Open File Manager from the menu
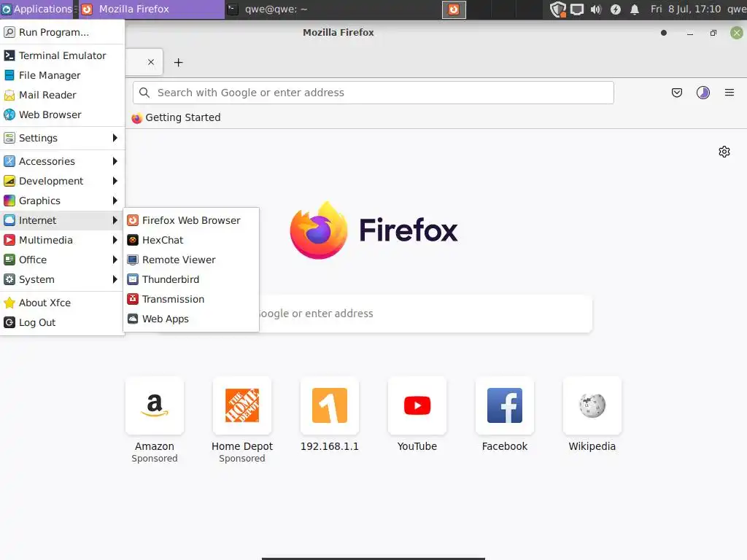This screenshot has width=747, height=560. point(62,75)
